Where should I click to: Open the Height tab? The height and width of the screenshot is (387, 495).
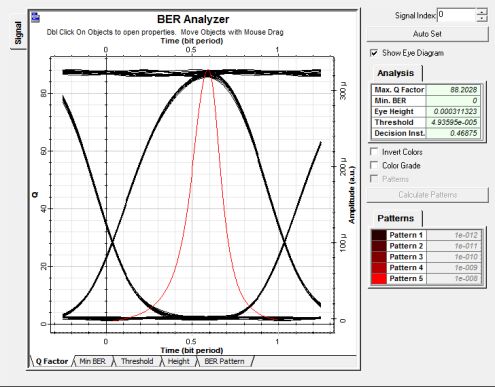pyautogui.click(x=179, y=361)
